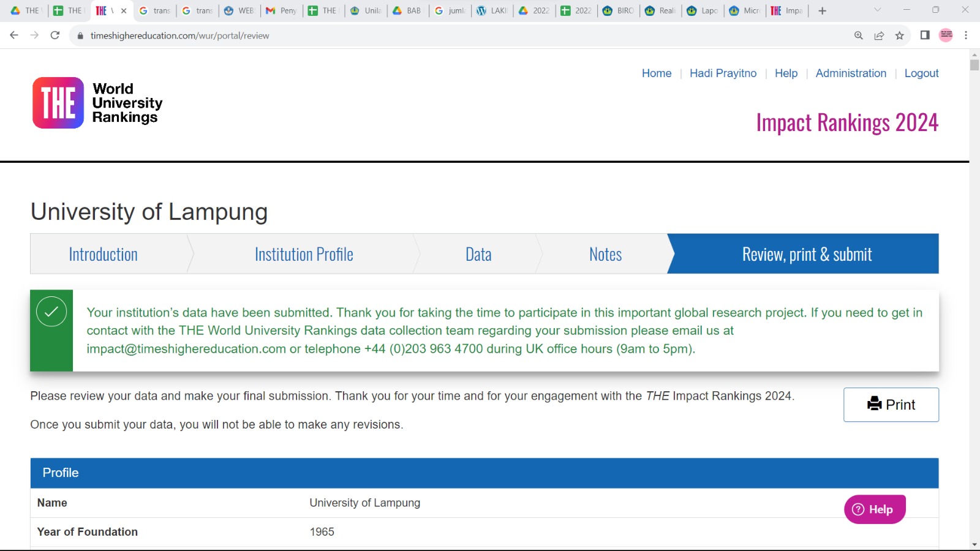Open the browser side panel icon
The height and width of the screenshot is (551, 980).
tap(925, 36)
